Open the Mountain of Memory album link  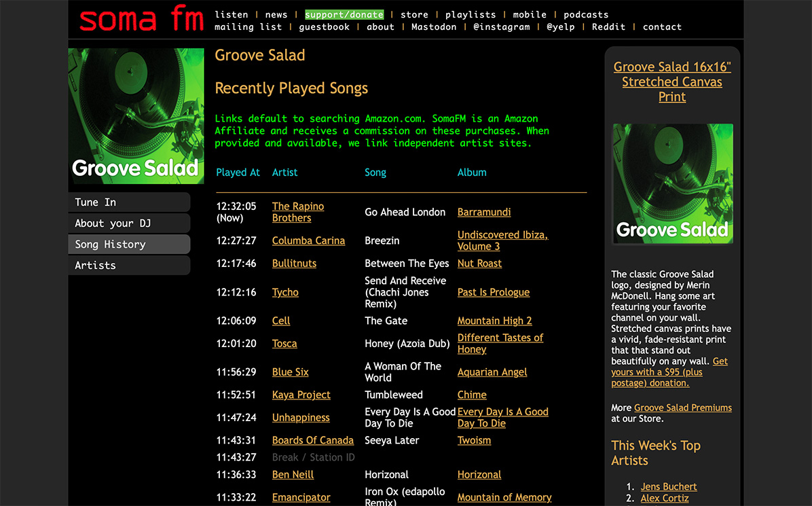[x=504, y=497]
